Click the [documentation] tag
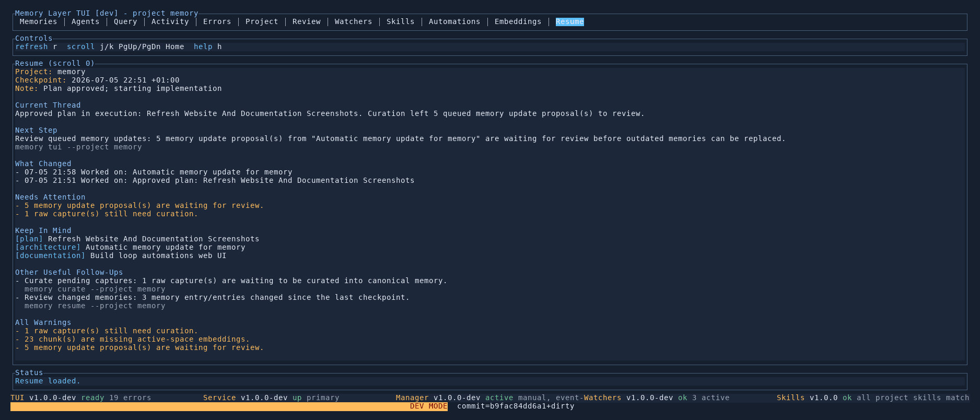Image resolution: width=980 pixels, height=420 pixels. click(50, 255)
